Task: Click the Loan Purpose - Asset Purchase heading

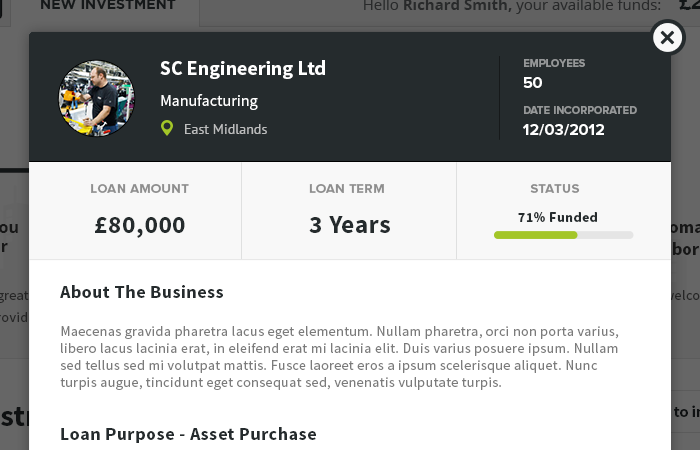Action: tap(188, 434)
